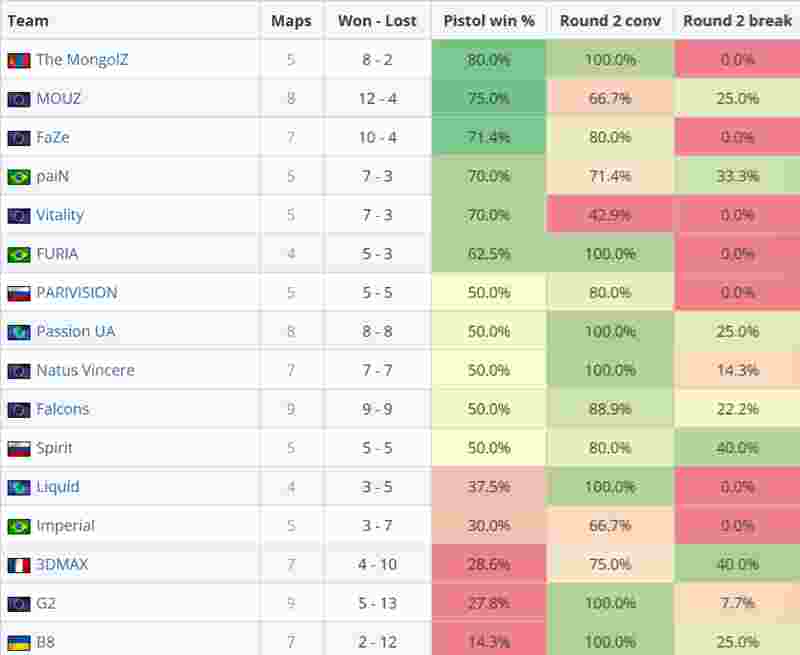This screenshot has width=800, height=655.
Task: Click the Team column header
Action: point(28,21)
